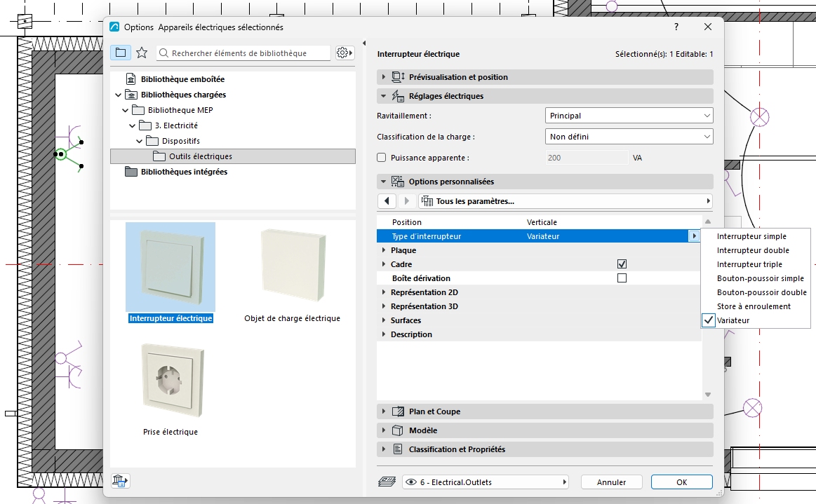Image resolution: width=816 pixels, height=504 pixels.
Task: Open the Type d'interrupteur value arrow
Action: (694, 236)
